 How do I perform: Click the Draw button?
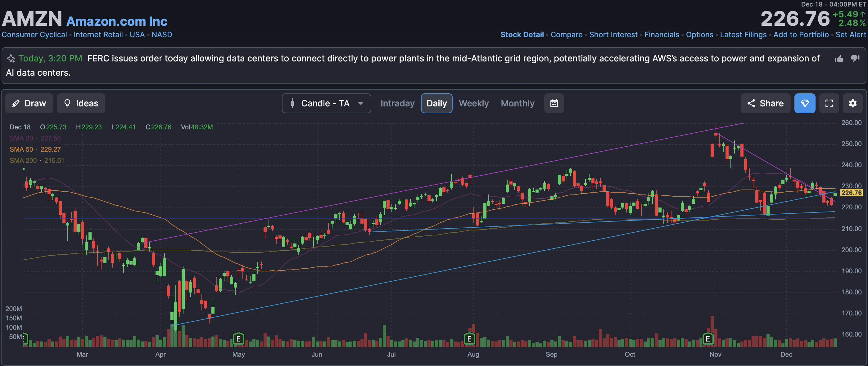click(x=29, y=103)
